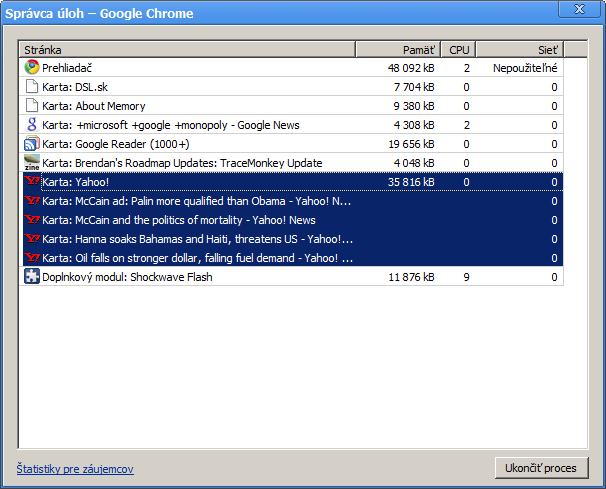This screenshot has height=489, width=606.
Task: Click the 7 704 kB memory value
Action: 414,87
